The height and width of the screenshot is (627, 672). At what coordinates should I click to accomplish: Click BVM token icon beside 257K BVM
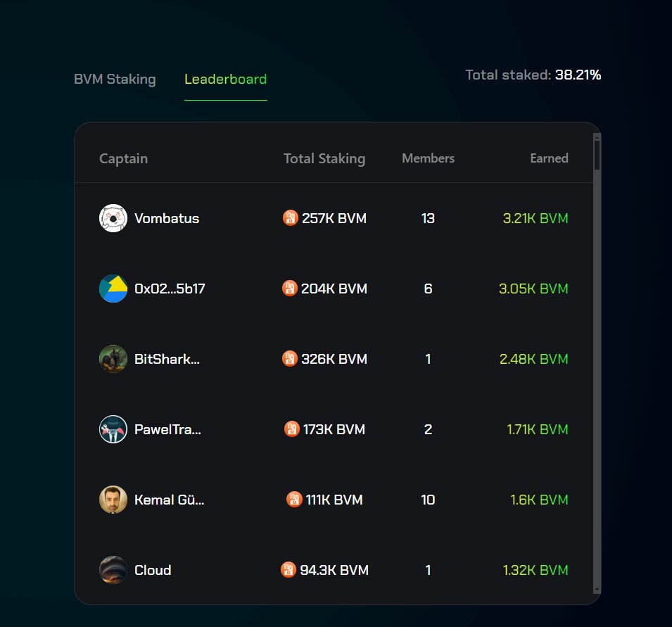[x=290, y=217]
